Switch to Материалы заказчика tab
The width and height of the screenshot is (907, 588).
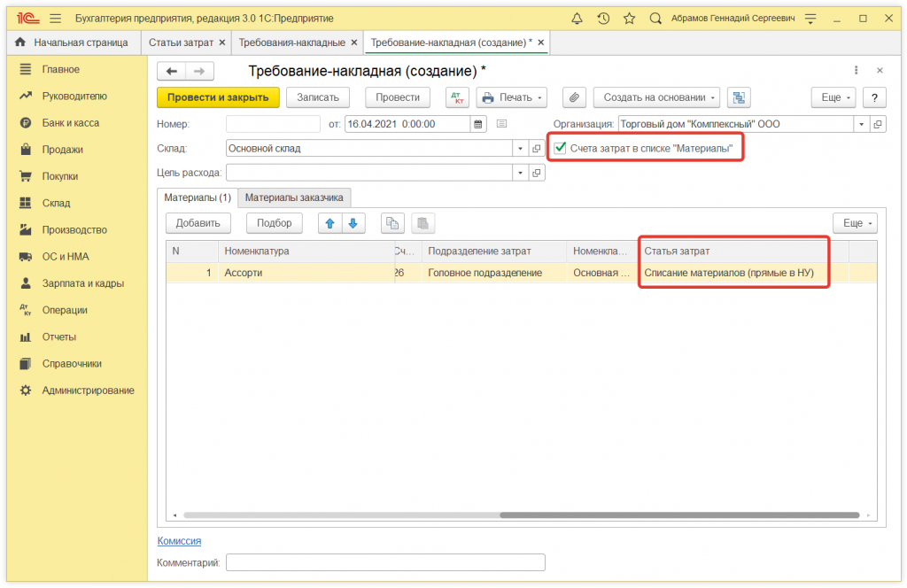pos(293,197)
